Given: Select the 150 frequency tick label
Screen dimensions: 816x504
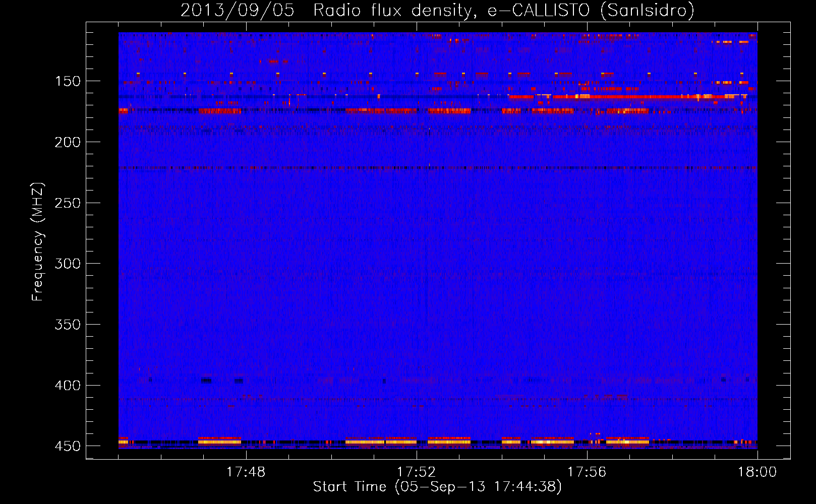Looking at the screenshot, I should pos(68,81).
